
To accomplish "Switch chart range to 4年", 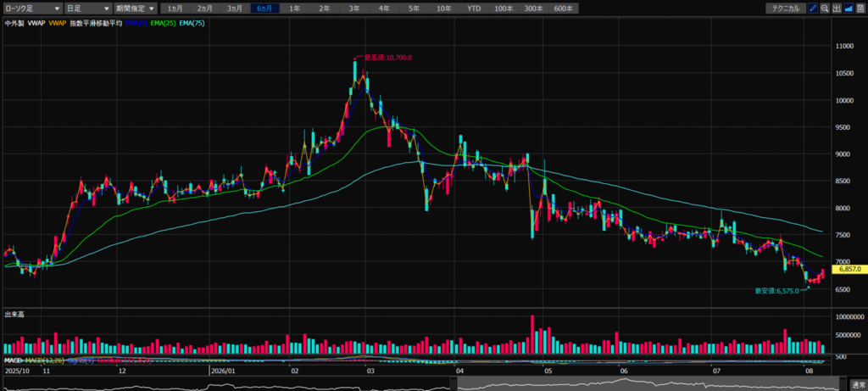I will coord(384,8).
